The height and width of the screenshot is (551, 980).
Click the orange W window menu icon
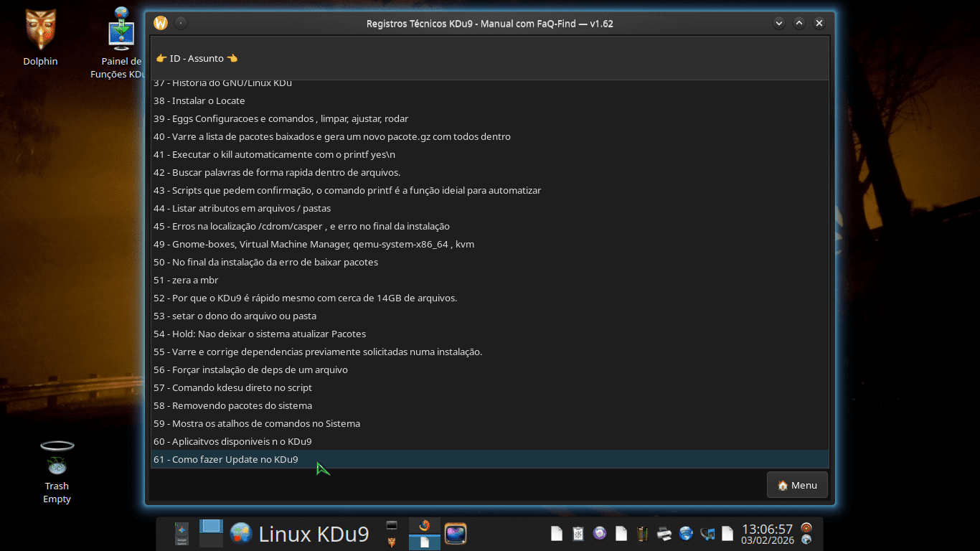pyautogui.click(x=161, y=23)
